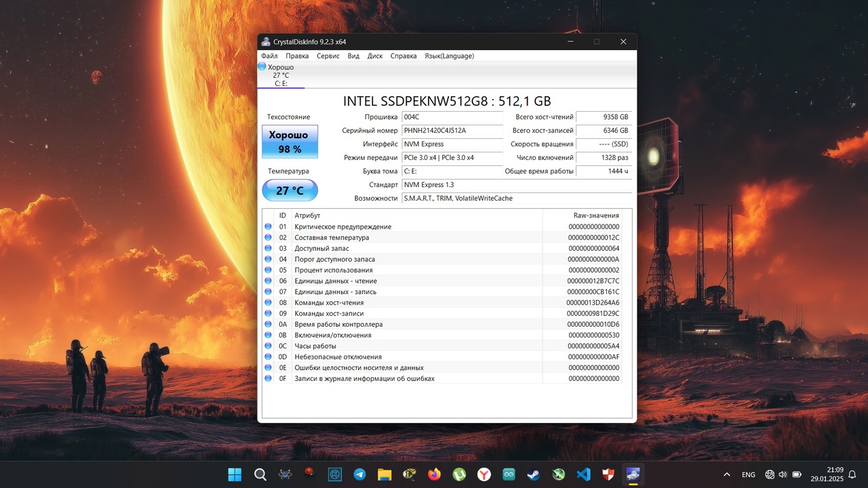Image resolution: width=868 pixels, height=488 pixels.
Task: Open the Правка menu
Action: [297, 56]
